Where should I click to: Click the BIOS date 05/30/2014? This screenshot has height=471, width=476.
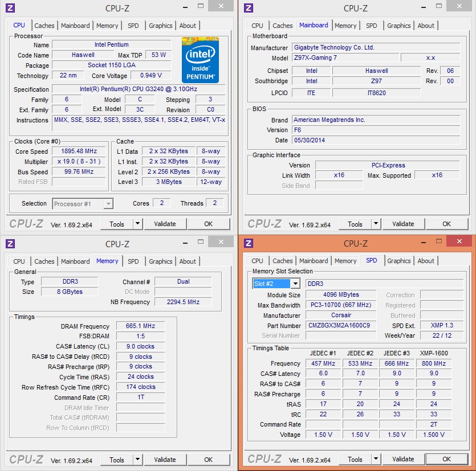[x=376, y=140]
